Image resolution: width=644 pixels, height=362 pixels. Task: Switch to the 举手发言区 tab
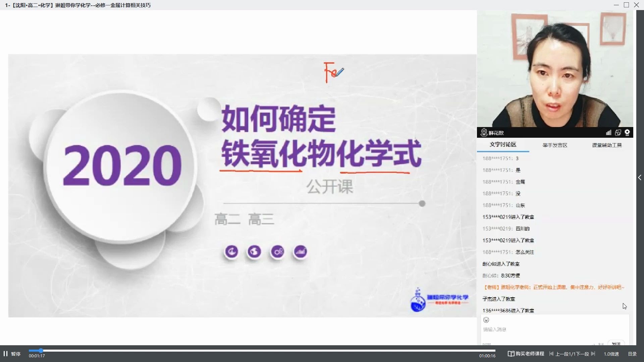tap(555, 145)
